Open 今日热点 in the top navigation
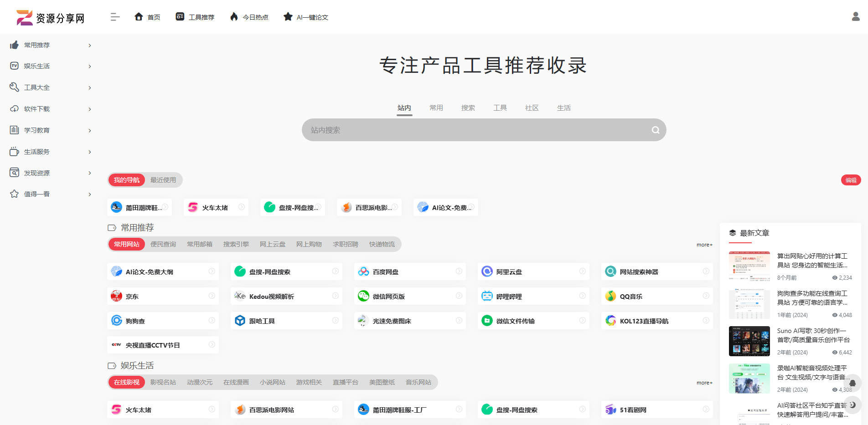 [249, 17]
